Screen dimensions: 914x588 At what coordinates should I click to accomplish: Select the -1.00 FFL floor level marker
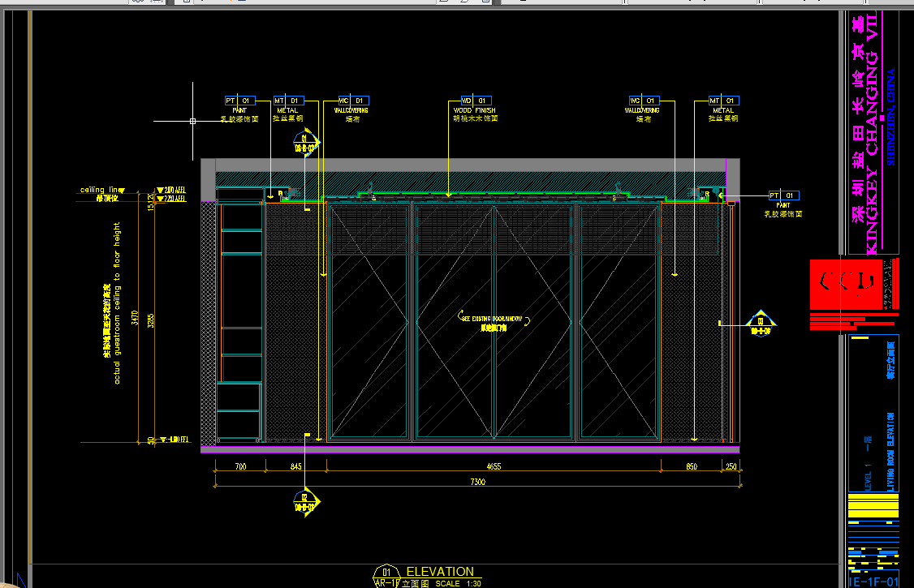coord(175,439)
